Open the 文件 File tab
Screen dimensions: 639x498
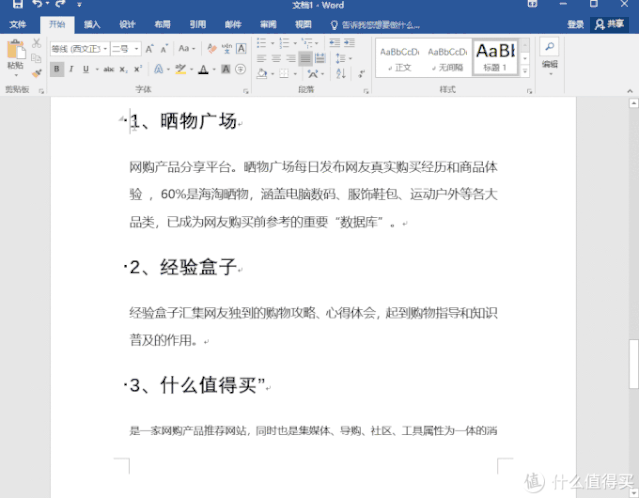coord(18,24)
